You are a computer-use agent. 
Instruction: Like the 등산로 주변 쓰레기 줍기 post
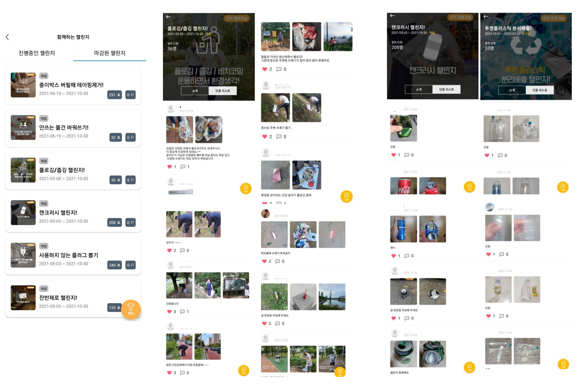click(264, 136)
